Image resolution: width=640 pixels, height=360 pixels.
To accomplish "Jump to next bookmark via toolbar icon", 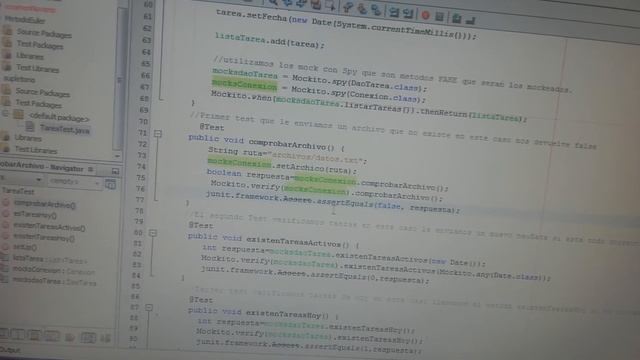I will (x=362, y=9).
